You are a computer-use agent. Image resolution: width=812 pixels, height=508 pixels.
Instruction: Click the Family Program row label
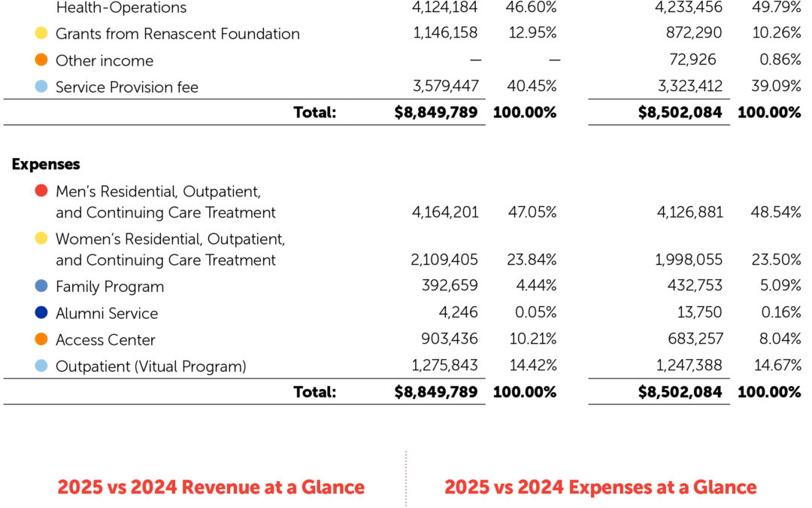110,287
